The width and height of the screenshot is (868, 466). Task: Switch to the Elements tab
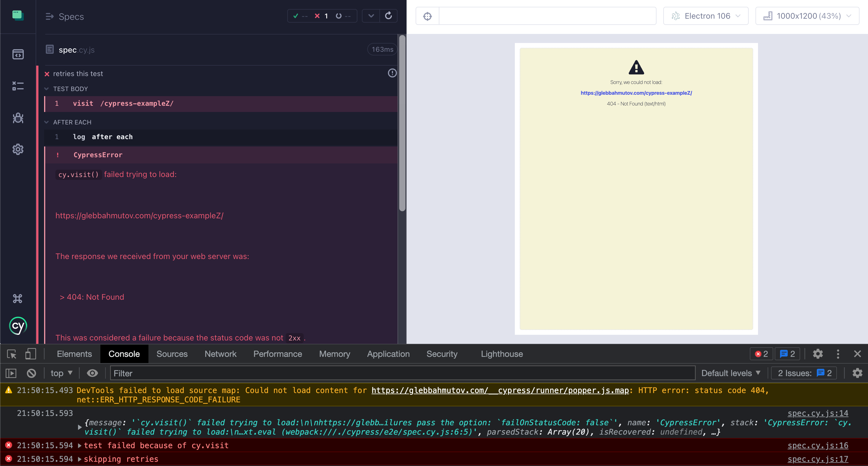[x=74, y=354]
